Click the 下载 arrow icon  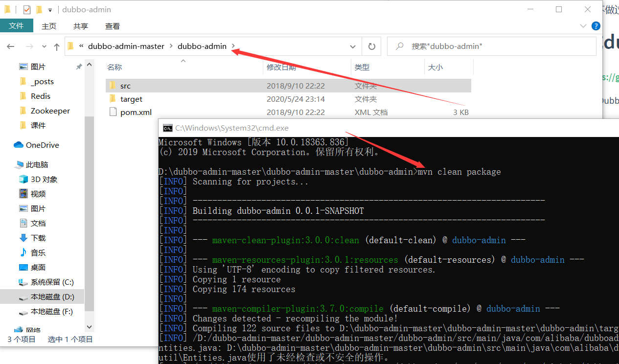click(x=23, y=238)
